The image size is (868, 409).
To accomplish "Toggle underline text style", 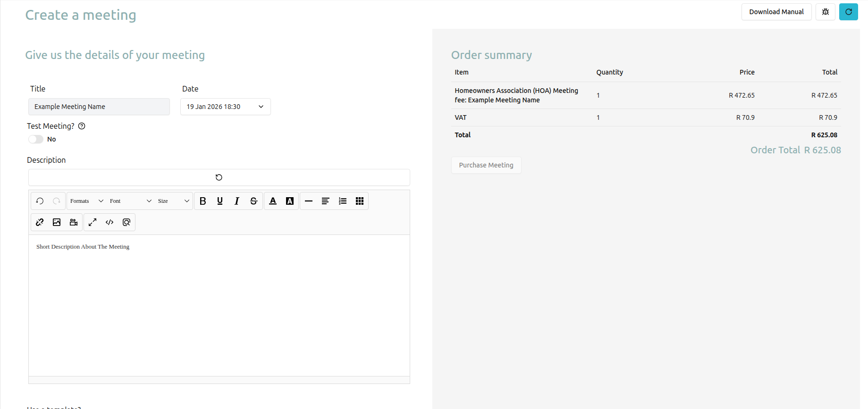I will coord(220,201).
